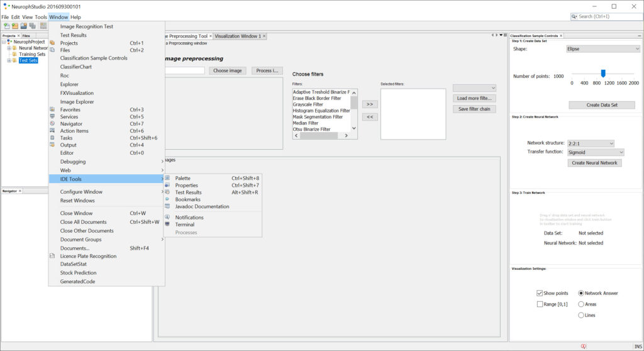Viewport: 644px width, 351px height.
Task: Click the Navigator icon in Window menu
Action: click(x=53, y=123)
